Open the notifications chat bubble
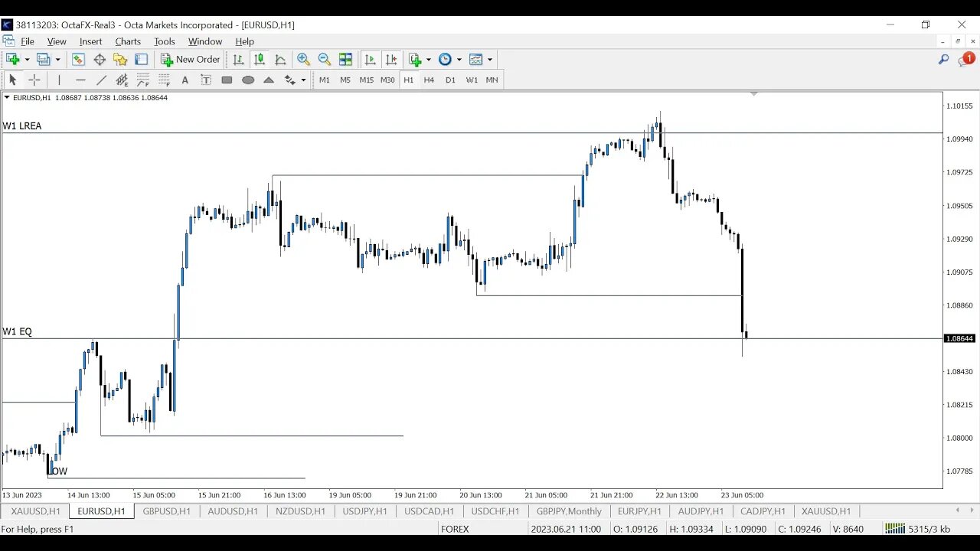 click(966, 59)
